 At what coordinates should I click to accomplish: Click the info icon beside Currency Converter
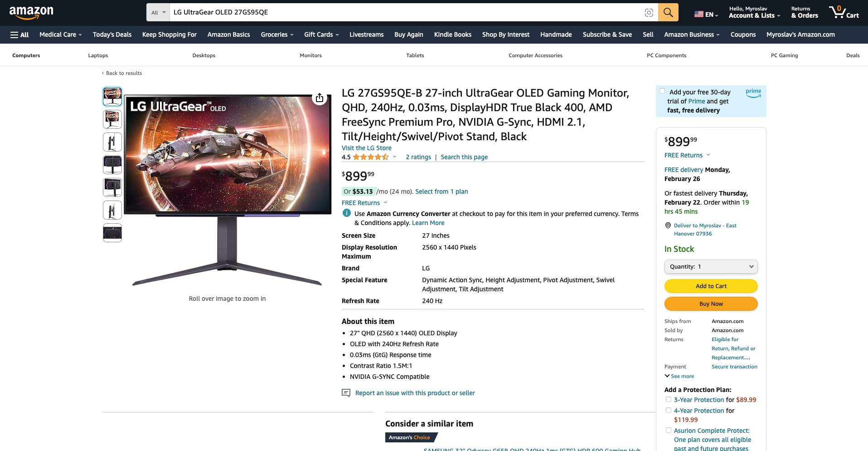pos(347,213)
